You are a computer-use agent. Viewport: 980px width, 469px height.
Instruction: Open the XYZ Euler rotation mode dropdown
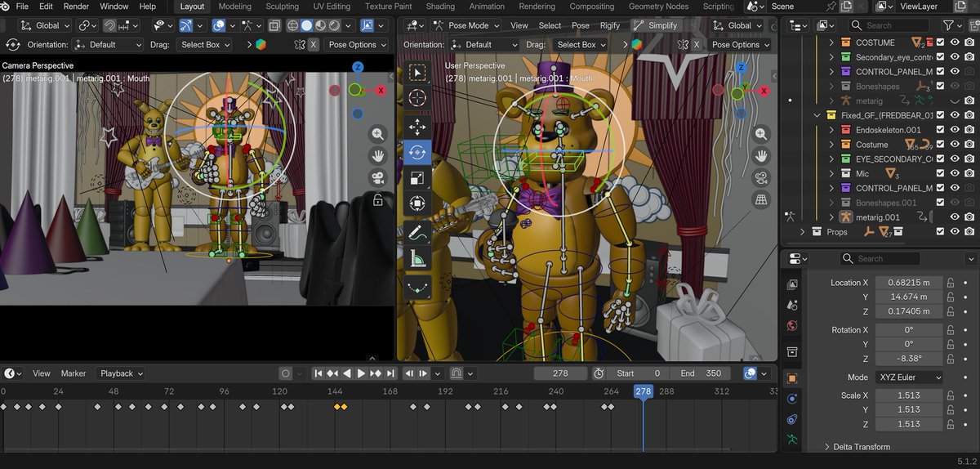click(909, 377)
